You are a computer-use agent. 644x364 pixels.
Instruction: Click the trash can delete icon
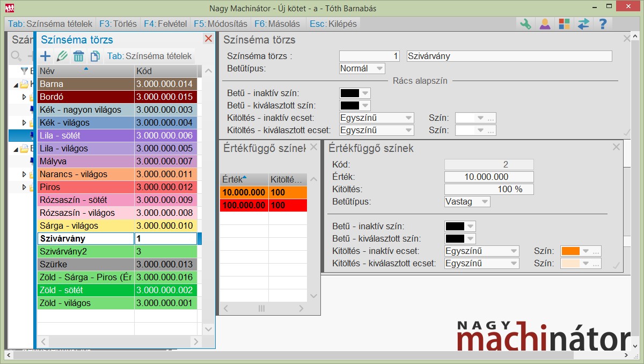click(78, 56)
